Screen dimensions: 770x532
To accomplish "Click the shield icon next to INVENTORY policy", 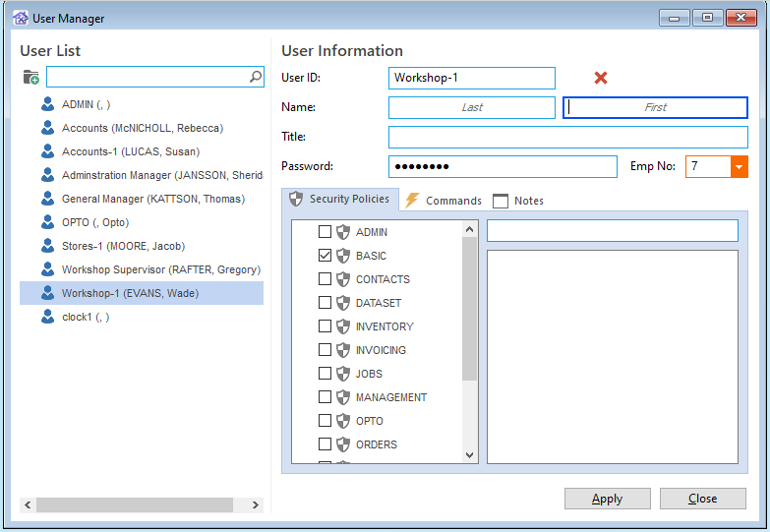I will pos(343,326).
